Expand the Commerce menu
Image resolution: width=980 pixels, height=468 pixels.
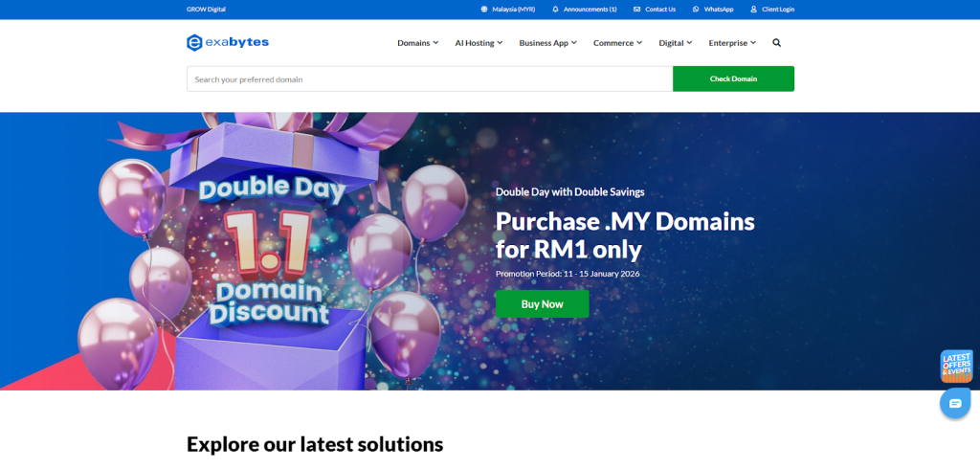(617, 43)
